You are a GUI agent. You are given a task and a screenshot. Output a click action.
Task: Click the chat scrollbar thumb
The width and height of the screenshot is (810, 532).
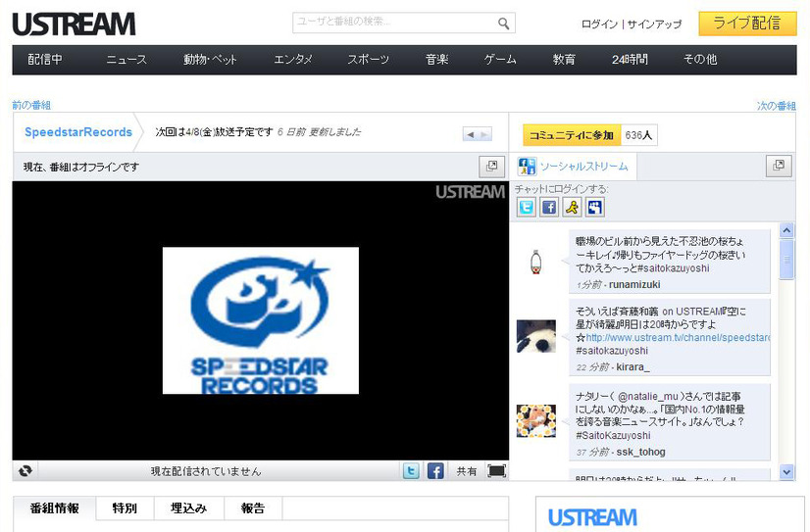point(786,259)
